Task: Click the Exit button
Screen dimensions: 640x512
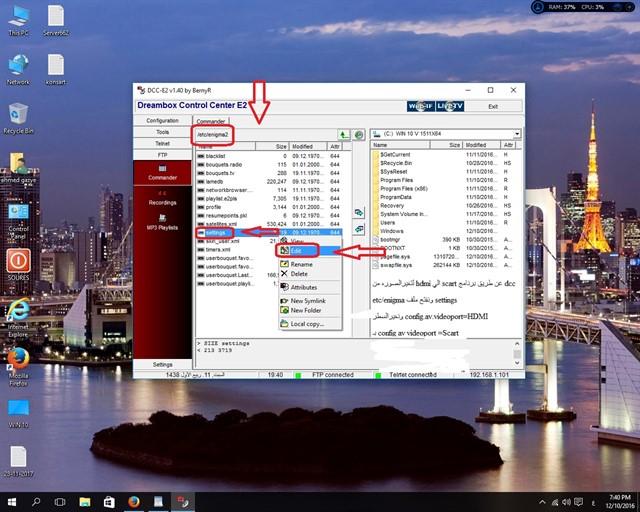Action: click(x=493, y=107)
